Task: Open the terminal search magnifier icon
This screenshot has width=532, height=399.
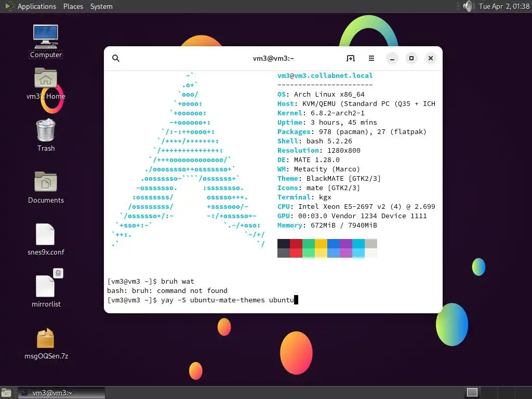Action: coord(116,58)
